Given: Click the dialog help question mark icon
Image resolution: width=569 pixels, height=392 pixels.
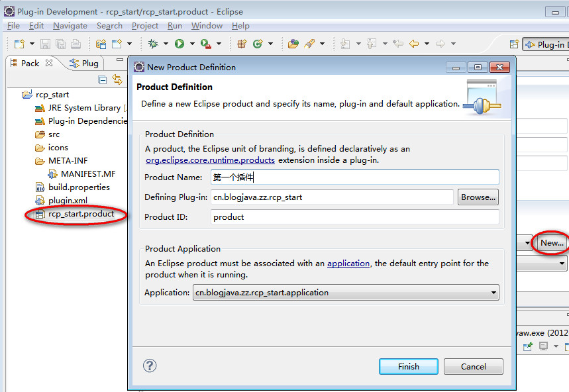Looking at the screenshot, I should [x=150, y=366].
